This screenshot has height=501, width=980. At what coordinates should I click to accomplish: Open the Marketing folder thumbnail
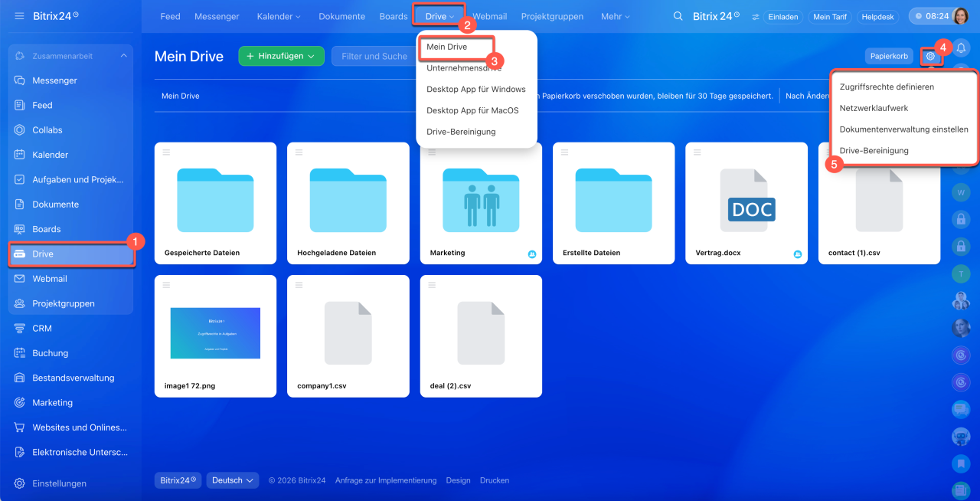(x=481, y=199)
